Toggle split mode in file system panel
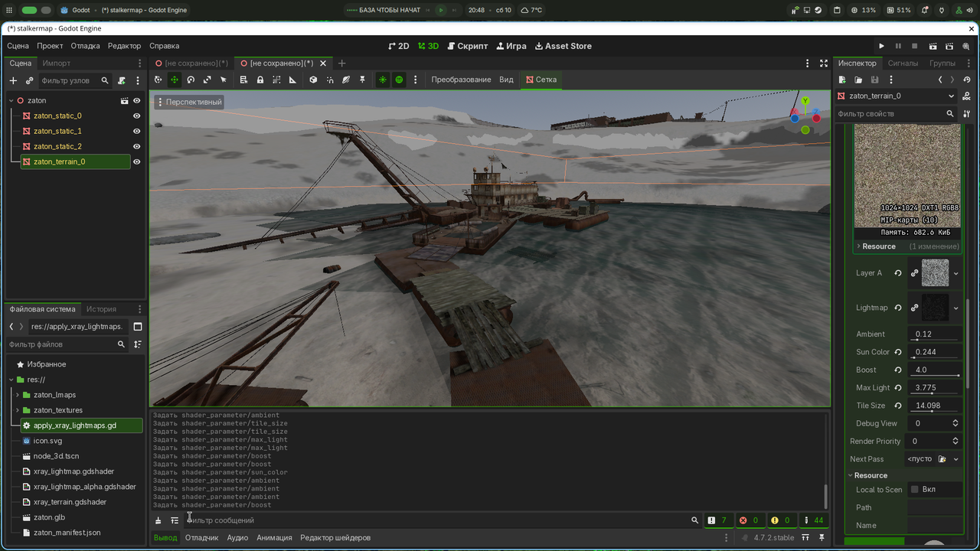The height and width of the screenshot is (551, 980). pos(138,327)
